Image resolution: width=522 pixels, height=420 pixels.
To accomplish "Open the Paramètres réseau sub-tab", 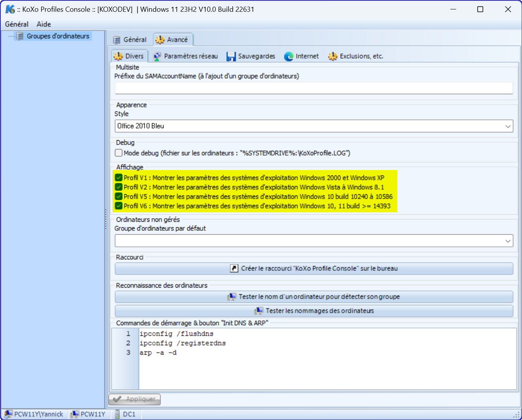I will 185,56.
